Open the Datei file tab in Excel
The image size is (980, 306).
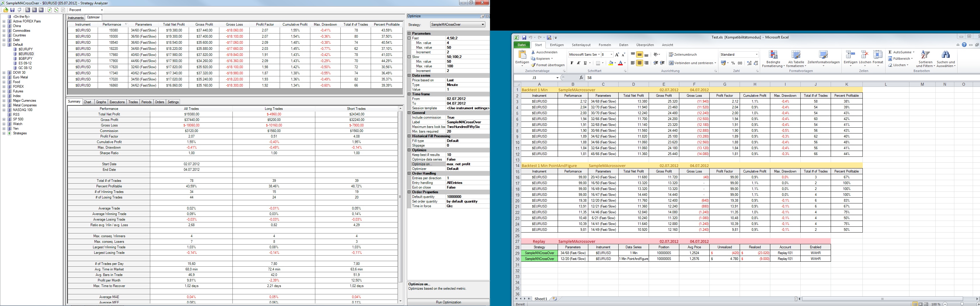(521, 45)
